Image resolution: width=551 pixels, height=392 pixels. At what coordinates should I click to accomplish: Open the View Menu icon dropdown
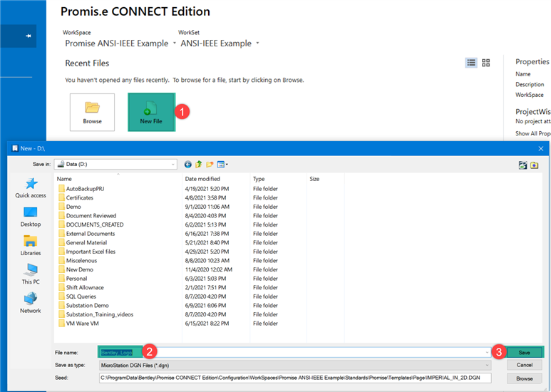coord(222,165)
